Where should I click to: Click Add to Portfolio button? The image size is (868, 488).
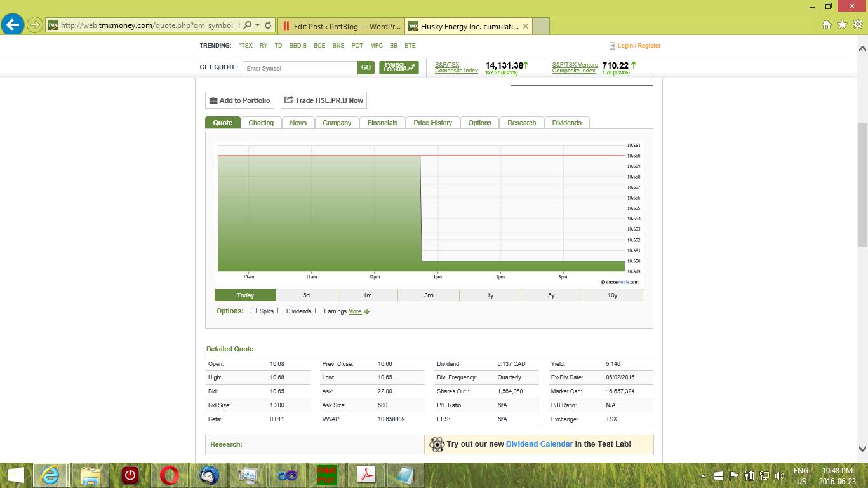(239, 100)
